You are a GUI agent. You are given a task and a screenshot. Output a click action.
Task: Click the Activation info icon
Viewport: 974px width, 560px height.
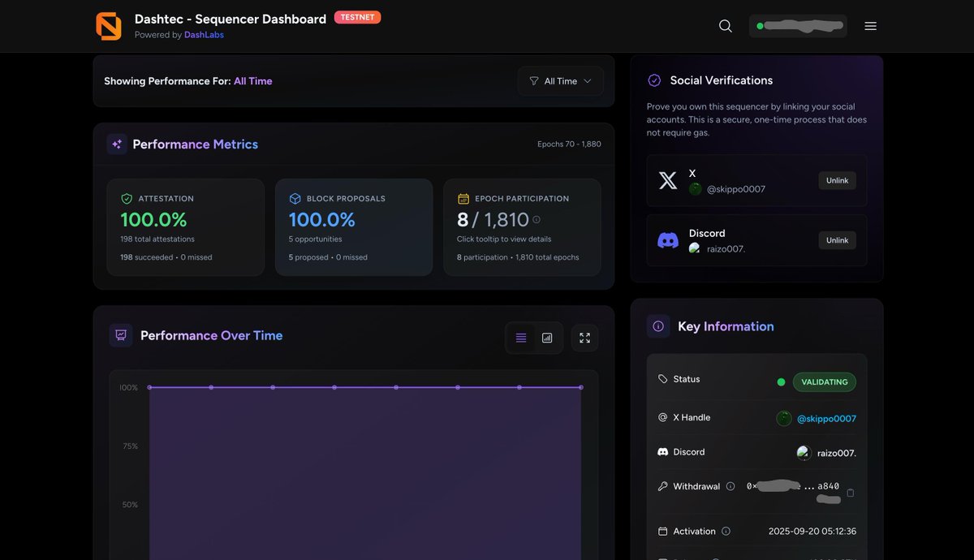pyautogui.click(x=726, y=532)
